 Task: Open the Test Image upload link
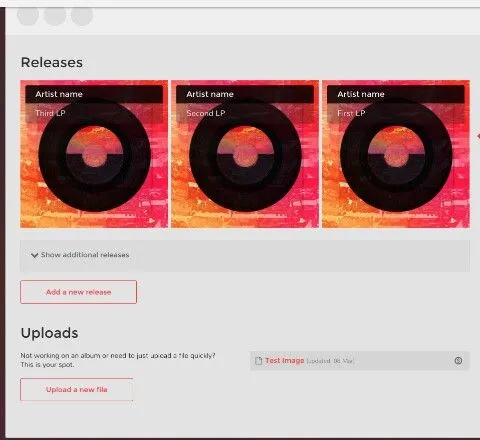[284, 361]
